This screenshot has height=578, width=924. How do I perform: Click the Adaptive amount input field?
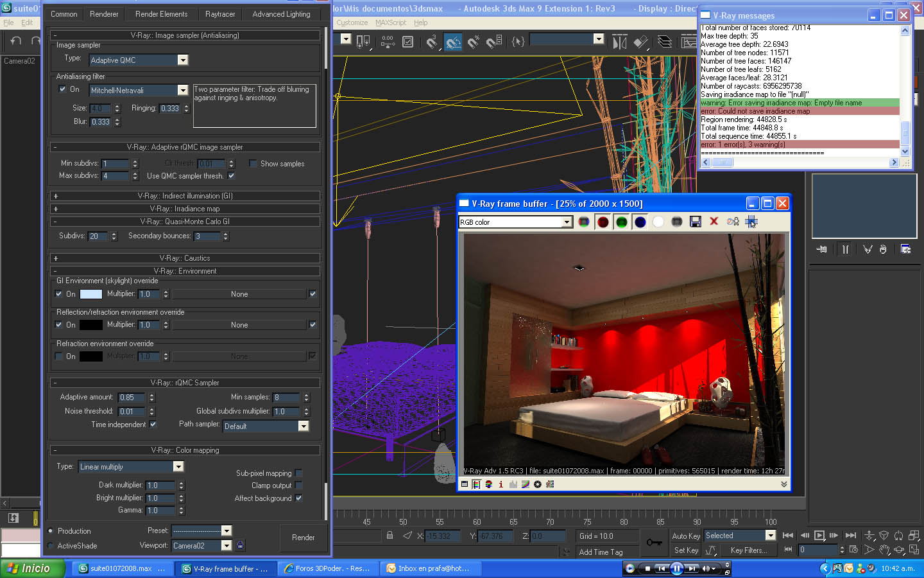(132, 398)
